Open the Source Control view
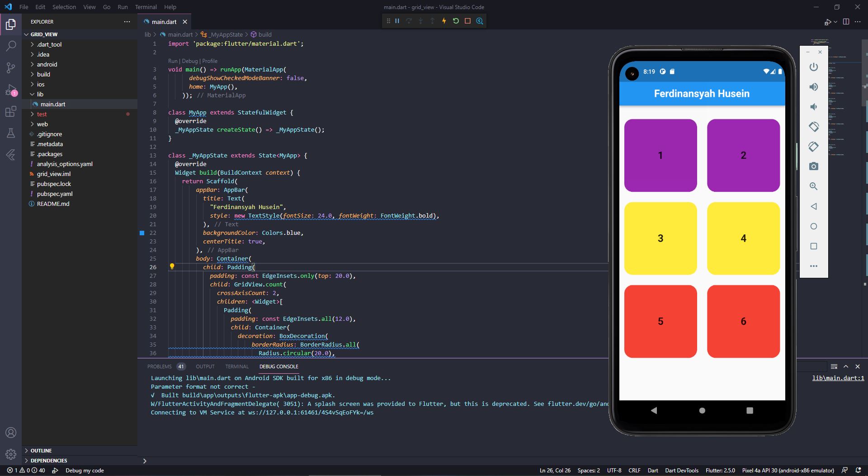 11,67
